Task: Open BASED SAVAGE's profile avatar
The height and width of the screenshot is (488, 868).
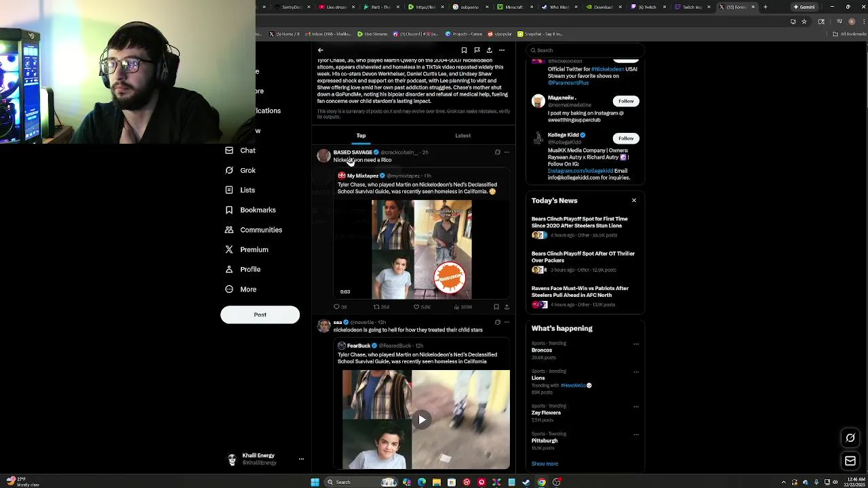Action: [323, 156]
